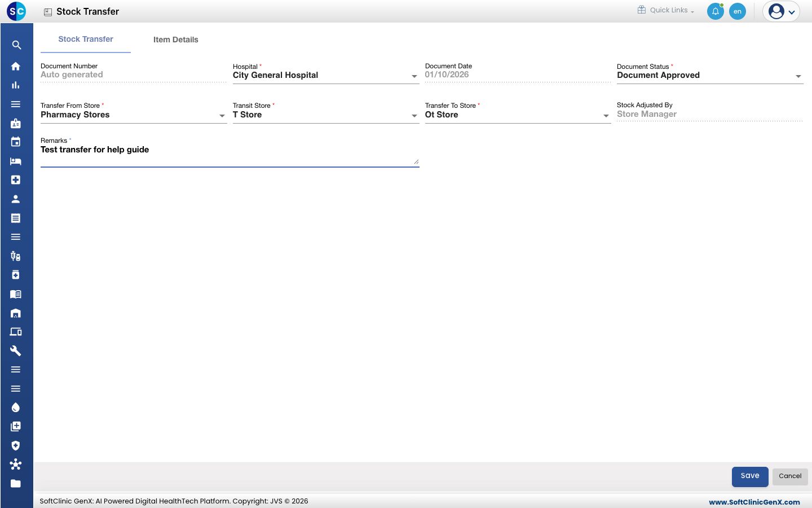
Task: Open the search icon in the sidebar
Action: click(16, 45)
